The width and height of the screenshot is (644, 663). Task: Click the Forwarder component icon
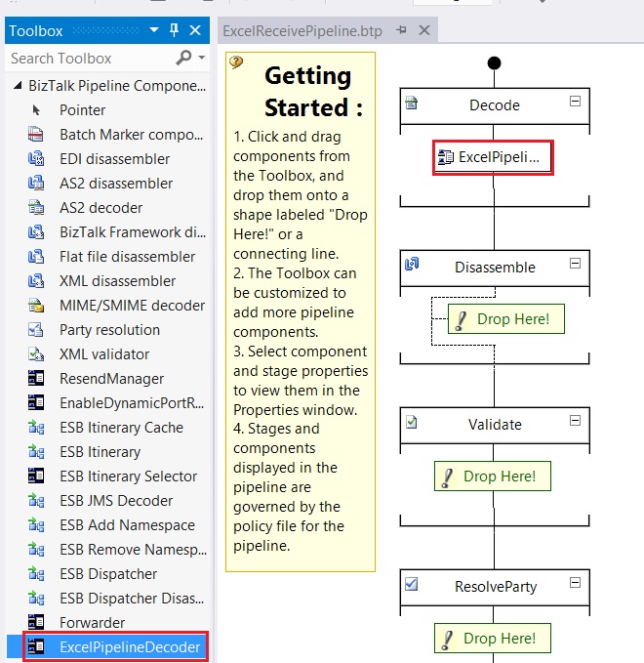[x=36, y=622]
